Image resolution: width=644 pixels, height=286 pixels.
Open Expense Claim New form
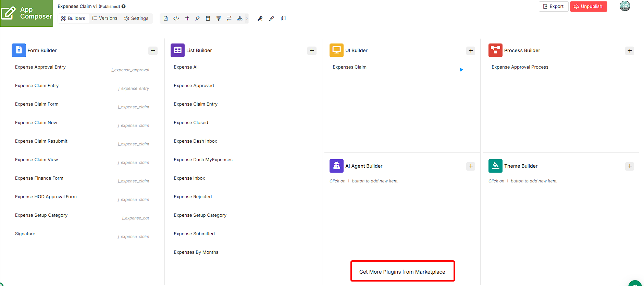pos(36,123)
